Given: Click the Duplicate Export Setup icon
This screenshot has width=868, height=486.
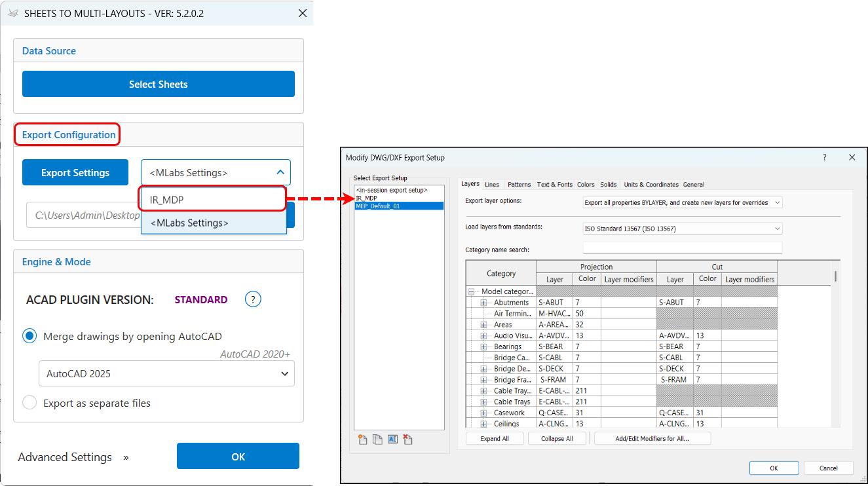Looking at the screenshot, I should (377, 439).
